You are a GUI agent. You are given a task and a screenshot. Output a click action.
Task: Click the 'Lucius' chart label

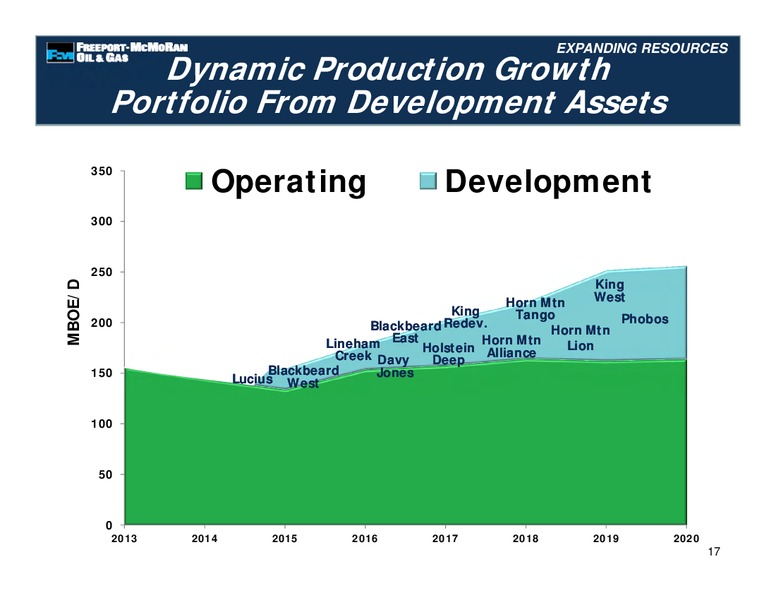(252, 379)
